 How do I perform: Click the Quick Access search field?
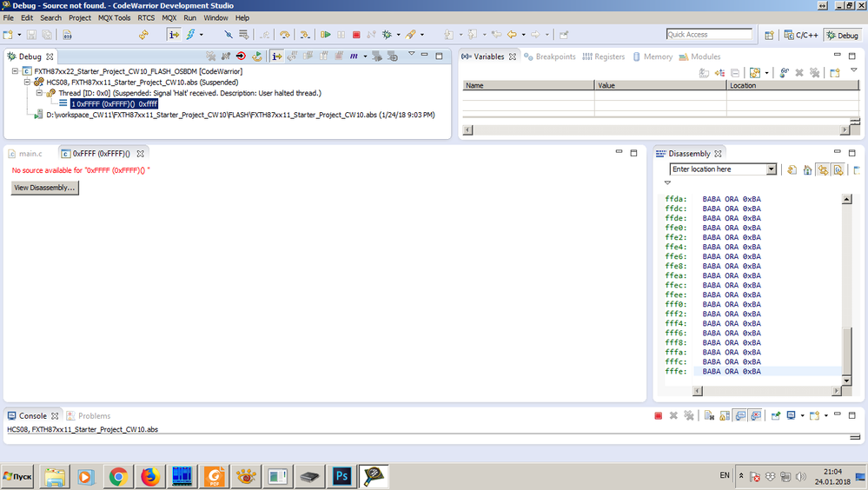tap(709, 35)
